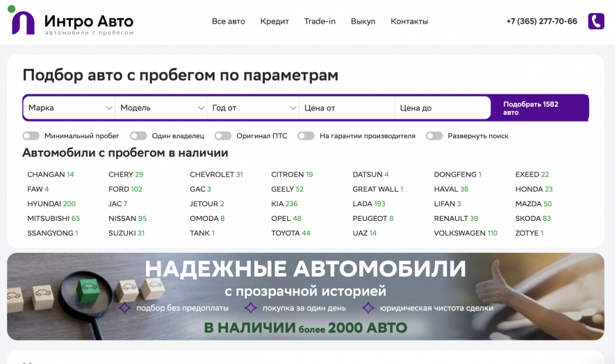Open EXEED 22 listings
The image size is (615, 364).
[532, 174]
